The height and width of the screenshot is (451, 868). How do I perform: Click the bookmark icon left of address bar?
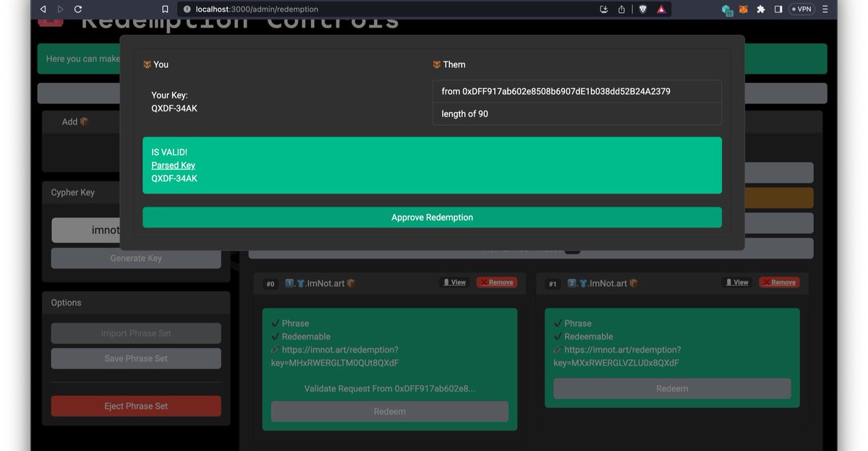coord(164,9)
